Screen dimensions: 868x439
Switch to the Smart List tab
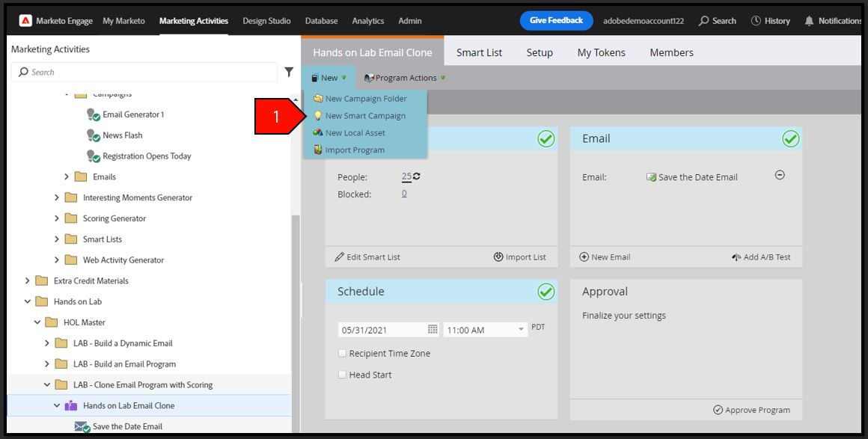[480, 52]
